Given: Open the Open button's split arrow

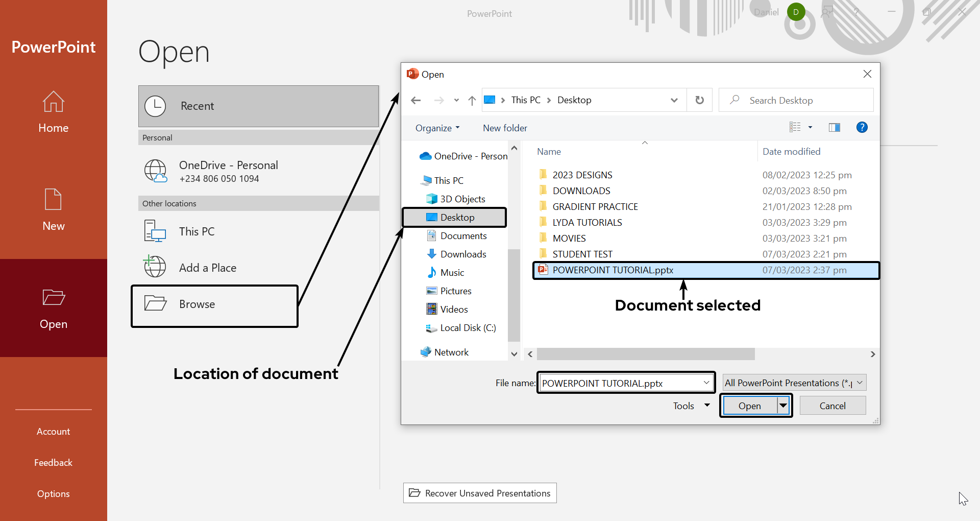Looking at the screenshot, I should (783, 406).
